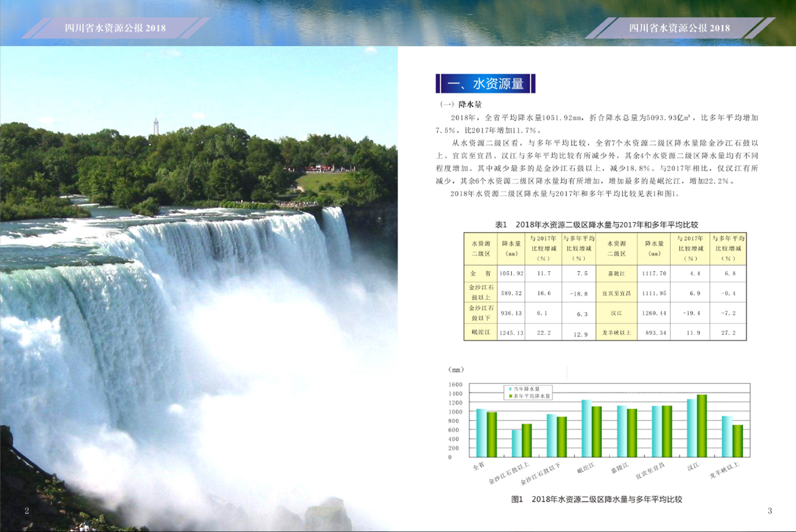Click the page number 3
796x532 pixels.
[770, 511]
